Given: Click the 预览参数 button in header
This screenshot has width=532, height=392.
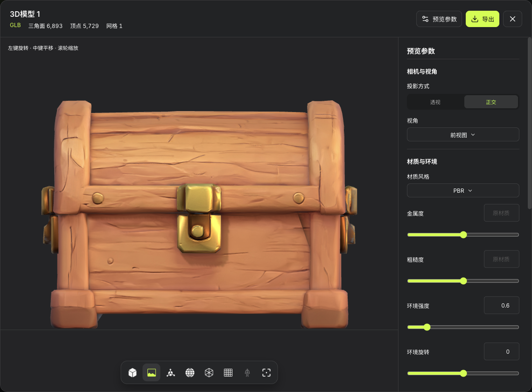Looking at the screenshot, I should (439, 19).
